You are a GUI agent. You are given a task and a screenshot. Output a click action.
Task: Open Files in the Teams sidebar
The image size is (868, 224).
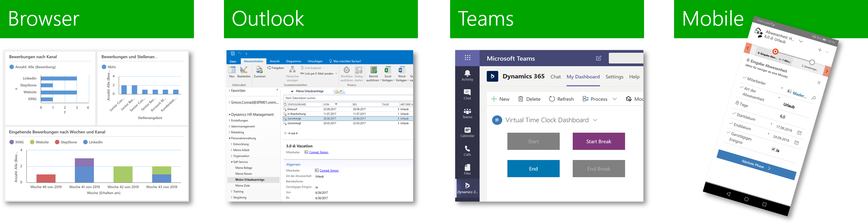click(467, 170)
